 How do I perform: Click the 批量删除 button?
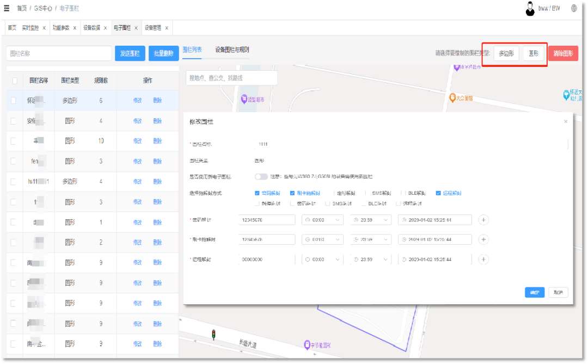tap(163, 53)
